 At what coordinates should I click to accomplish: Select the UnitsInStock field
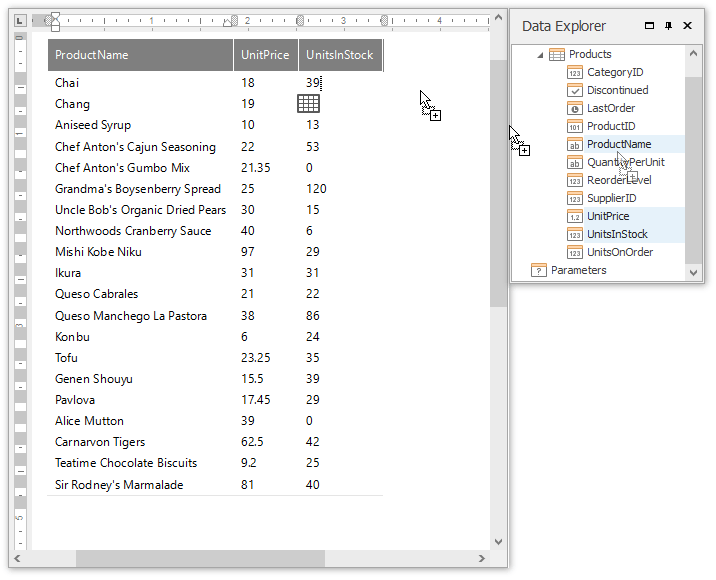coord(617,234)
